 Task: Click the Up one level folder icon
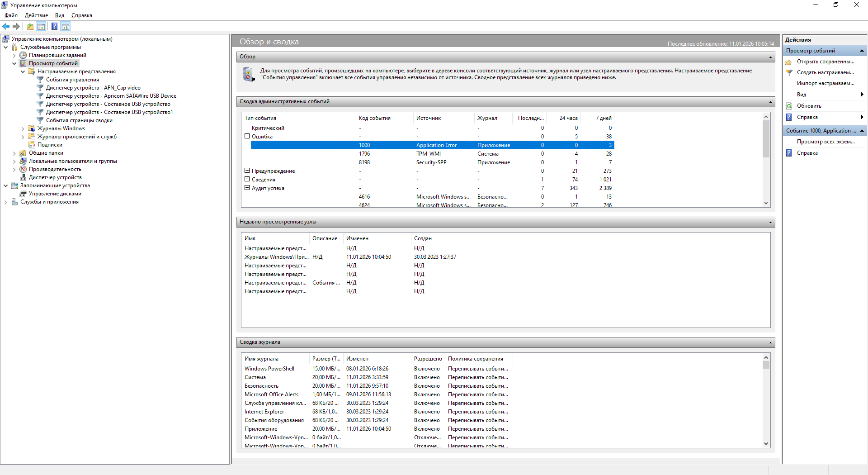tap(30, 27)
